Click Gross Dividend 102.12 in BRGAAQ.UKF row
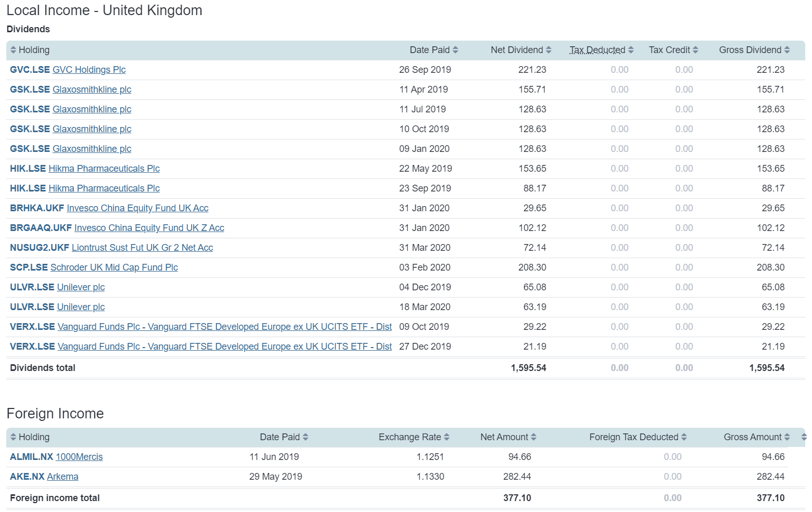This screenshot has width=812, height=512. coord(771,228)
